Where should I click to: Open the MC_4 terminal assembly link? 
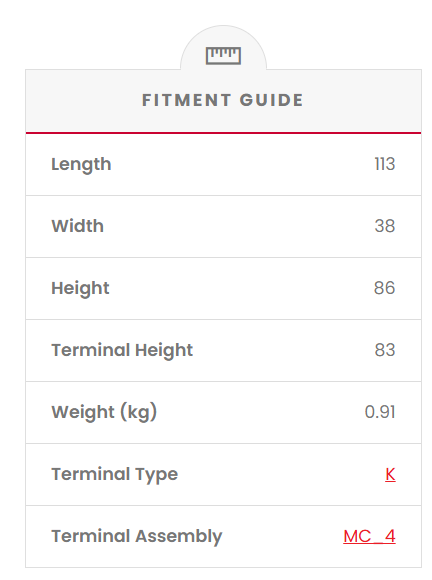[x=369, y=536]
